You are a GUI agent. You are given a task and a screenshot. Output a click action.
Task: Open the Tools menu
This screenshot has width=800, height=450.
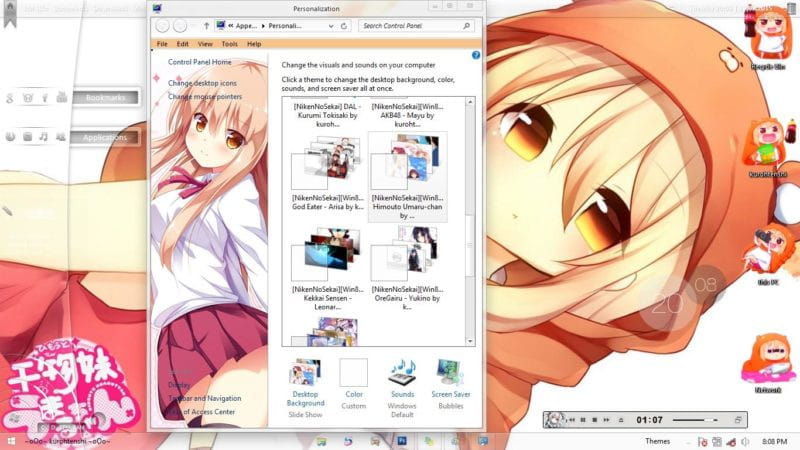tap(229, 44)
